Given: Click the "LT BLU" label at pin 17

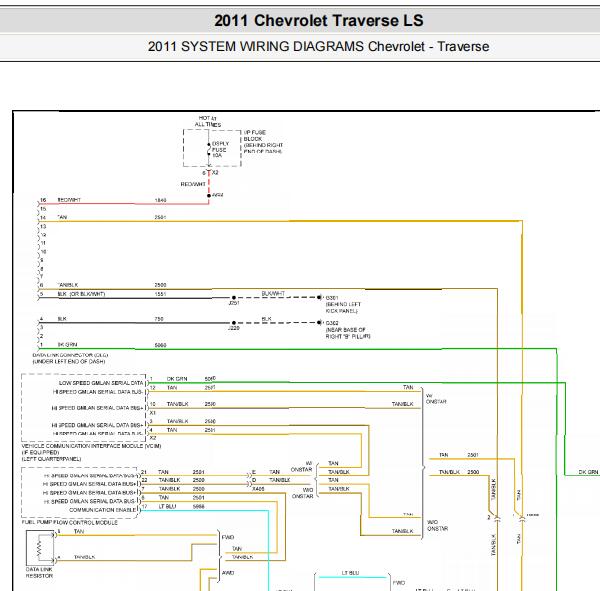Looking at the screenshot, I should point(167,506).
